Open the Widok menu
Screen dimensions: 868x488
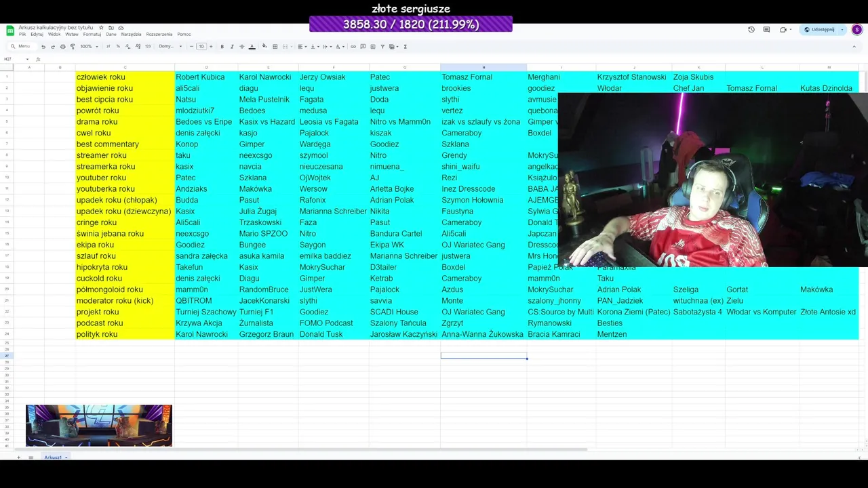pos(54,35)
